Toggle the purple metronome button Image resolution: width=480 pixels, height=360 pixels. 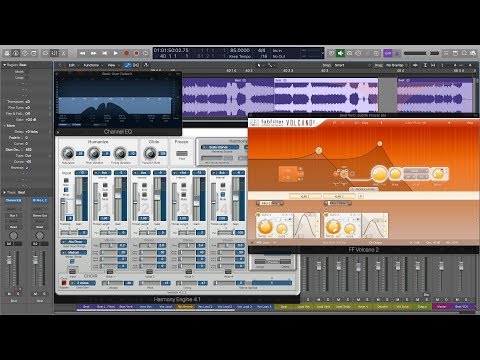(x=397, y=53)
